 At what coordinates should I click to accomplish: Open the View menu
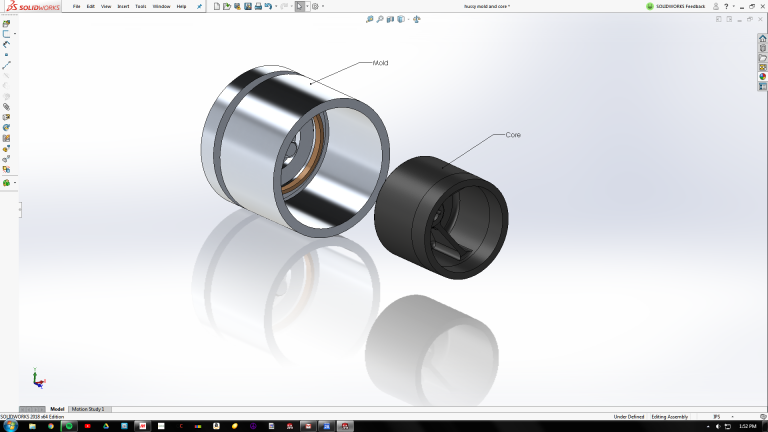106,6
